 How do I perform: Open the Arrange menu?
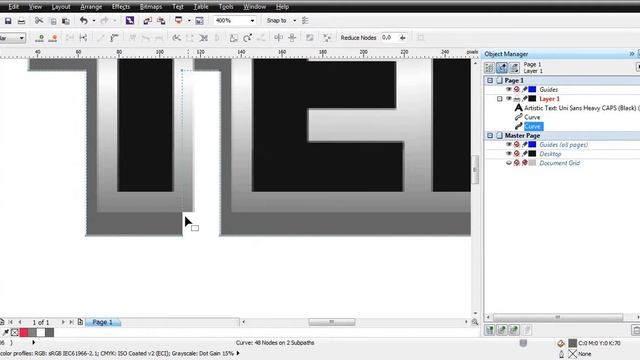pyautogui.click(x=91, y=7)
